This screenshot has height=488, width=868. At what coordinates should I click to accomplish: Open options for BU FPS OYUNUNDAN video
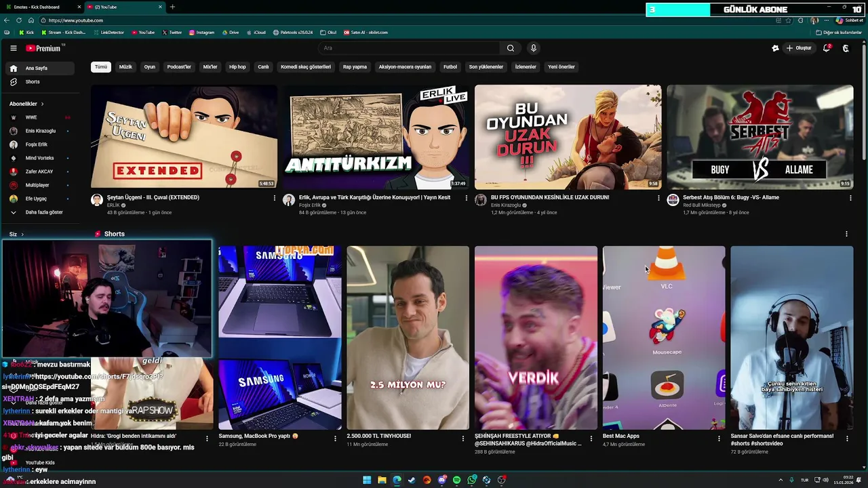(658, 198)
